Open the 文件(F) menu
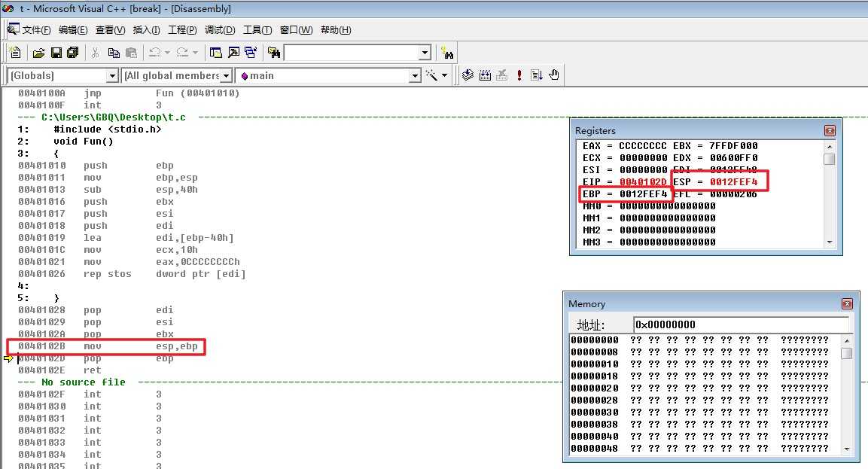868x469 pixels. click(x=37, y=30)
